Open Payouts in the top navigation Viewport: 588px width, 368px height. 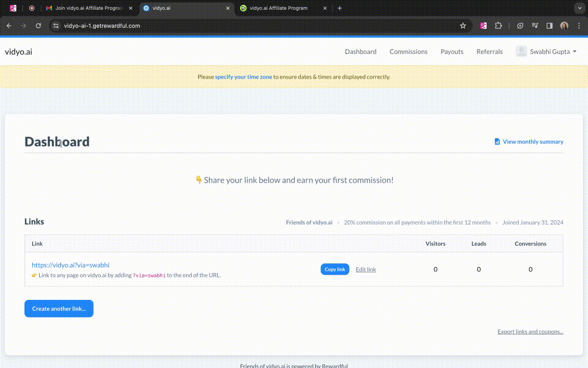(451, 52)
